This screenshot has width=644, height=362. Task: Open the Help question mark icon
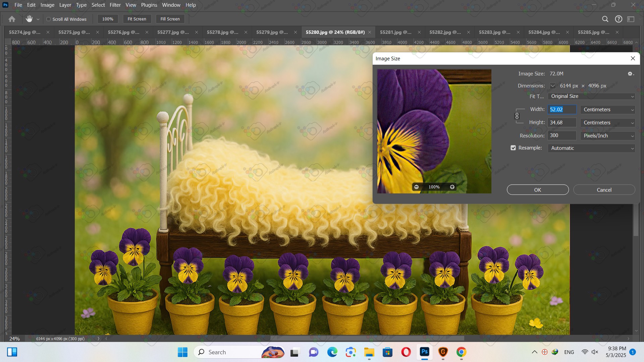[619, 19]
